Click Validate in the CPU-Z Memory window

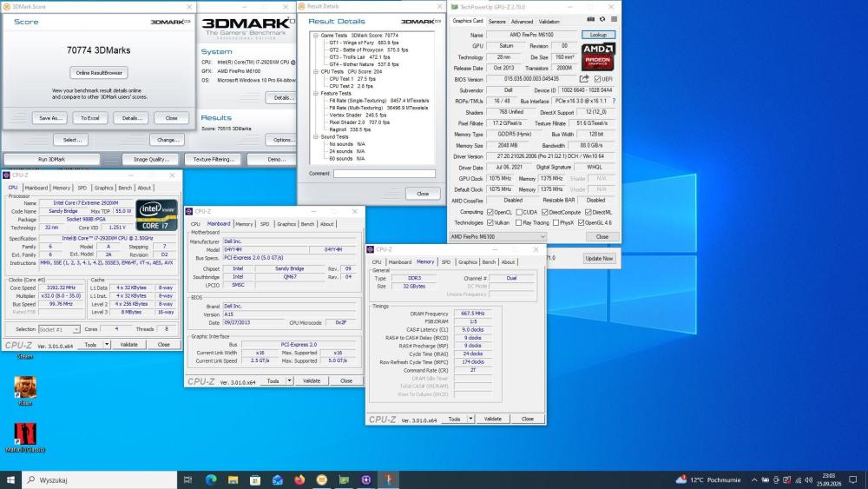493,420
